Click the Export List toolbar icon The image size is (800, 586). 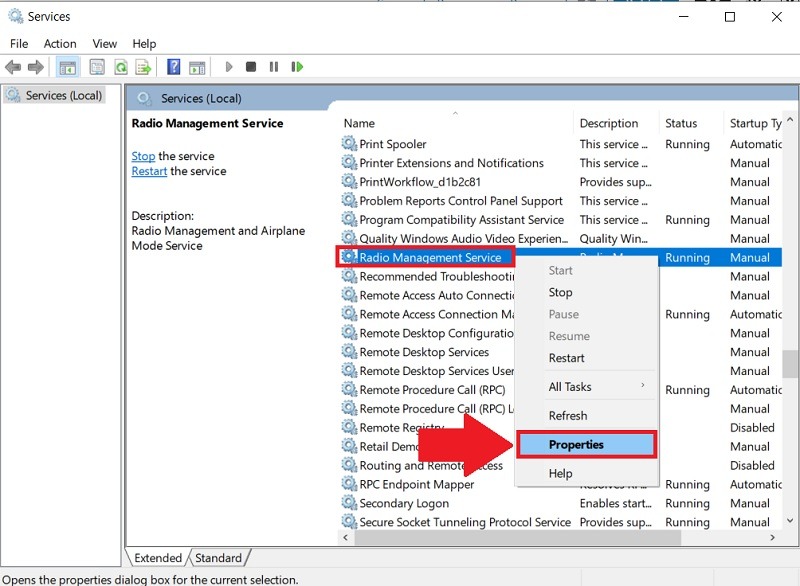142,67
